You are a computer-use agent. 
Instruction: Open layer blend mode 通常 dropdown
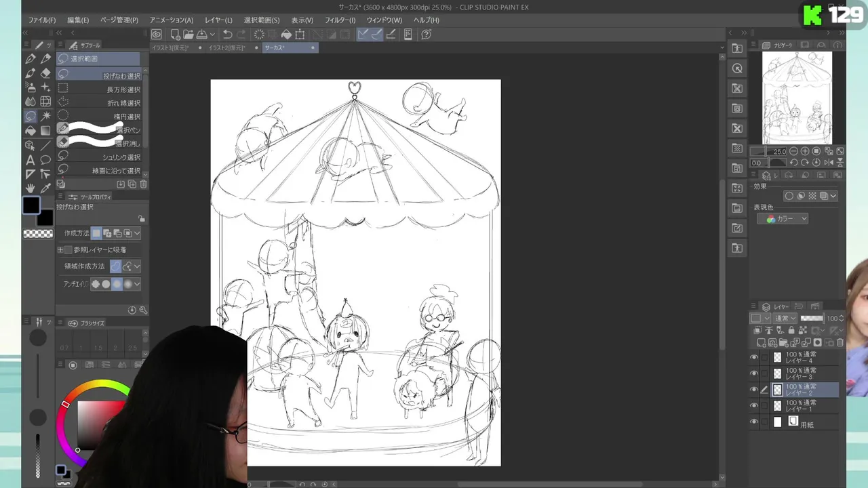[786, 319]
